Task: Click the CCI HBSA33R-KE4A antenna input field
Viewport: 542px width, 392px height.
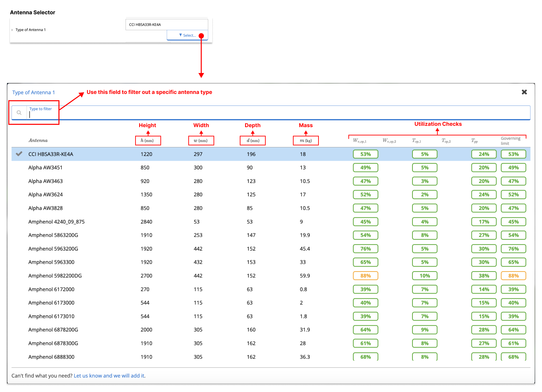Action: (x=167, y=25)
